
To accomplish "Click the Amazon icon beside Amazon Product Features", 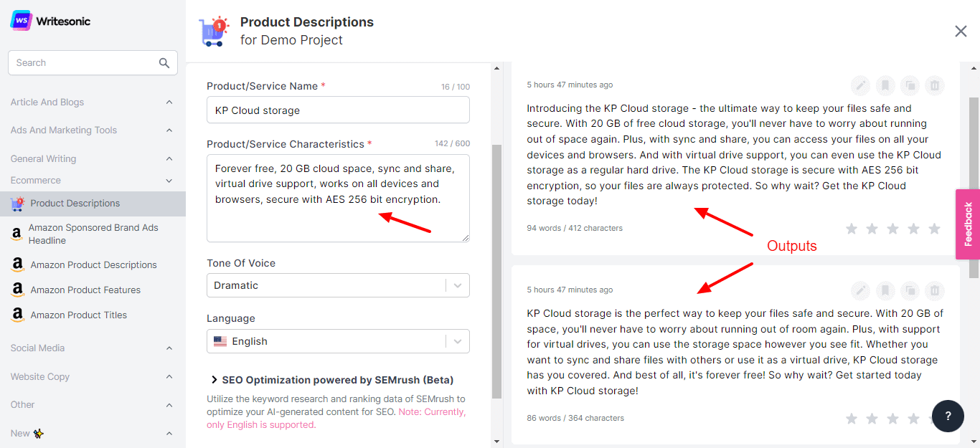I will point(17,290).
